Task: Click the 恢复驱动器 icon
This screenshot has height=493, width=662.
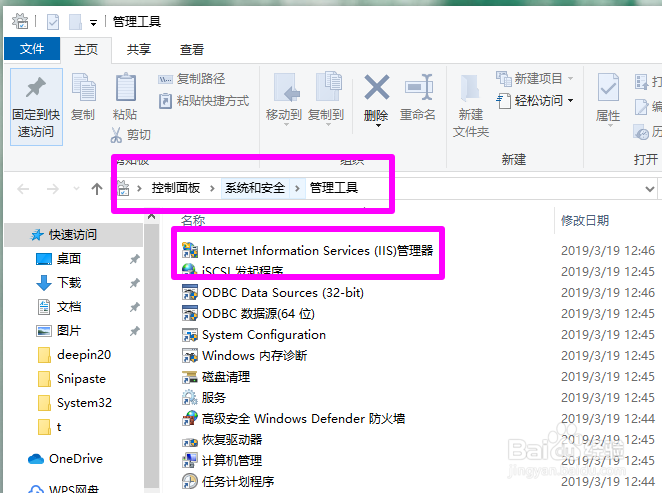Action: [190, 441]
